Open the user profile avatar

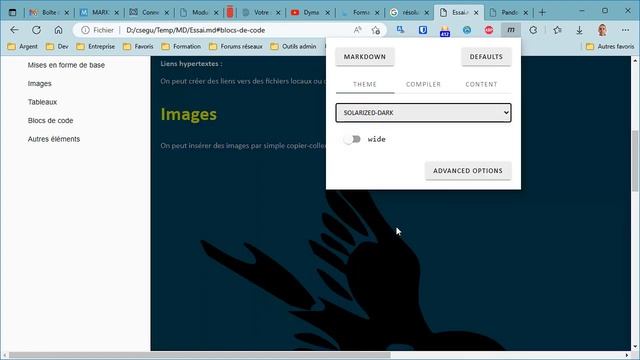point(602,30)
